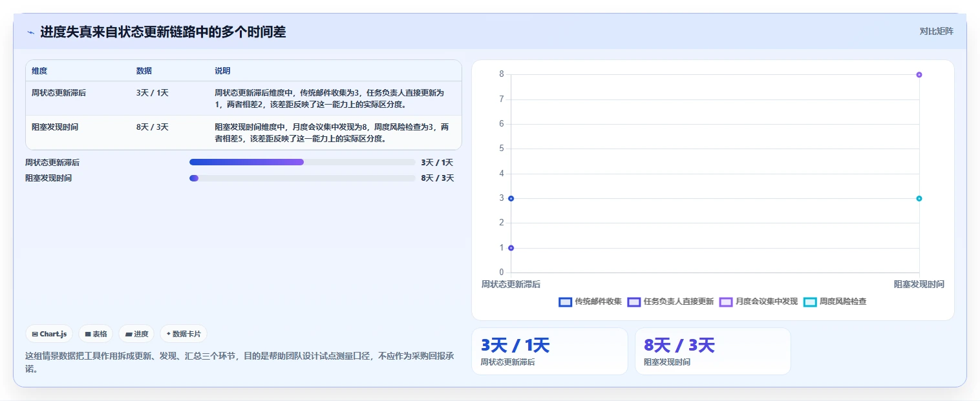The image size is (980, 401).
Task: Click the title 进度失真来自状态更新链路
Action: pyautogui.click(x=163, y=32)
